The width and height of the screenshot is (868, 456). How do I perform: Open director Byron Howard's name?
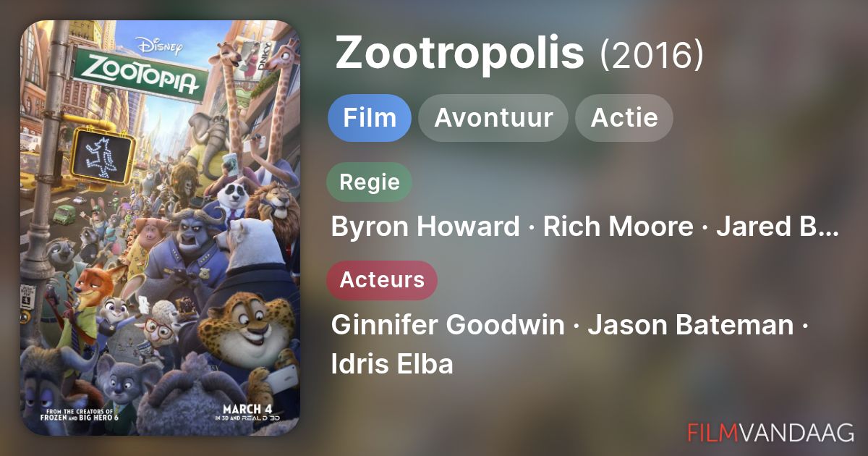[x=425, y=227]
